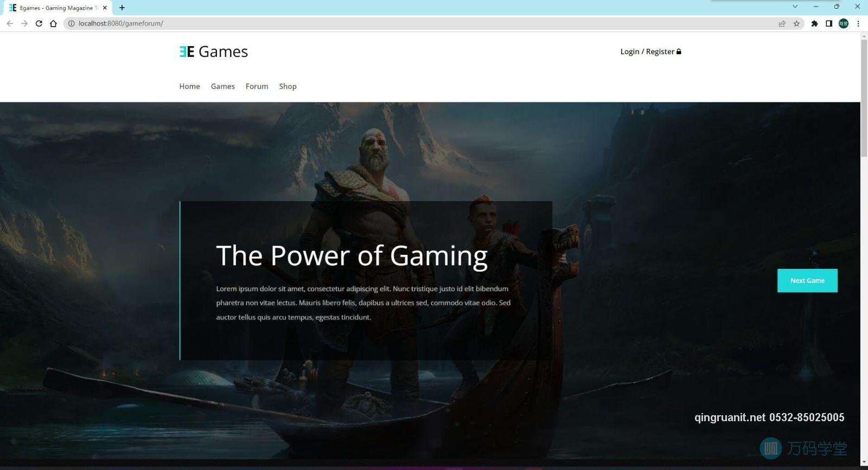Open a new tab with the plus button
This screenshot has width=868, height=470.
(122, 8)
